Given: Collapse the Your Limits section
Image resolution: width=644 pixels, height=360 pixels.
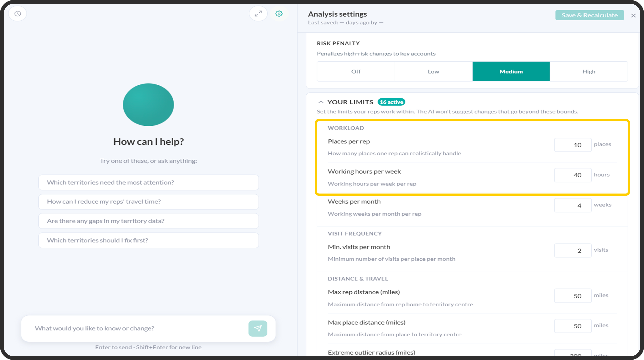Looking at the screenshot, I should coord(321,102).
